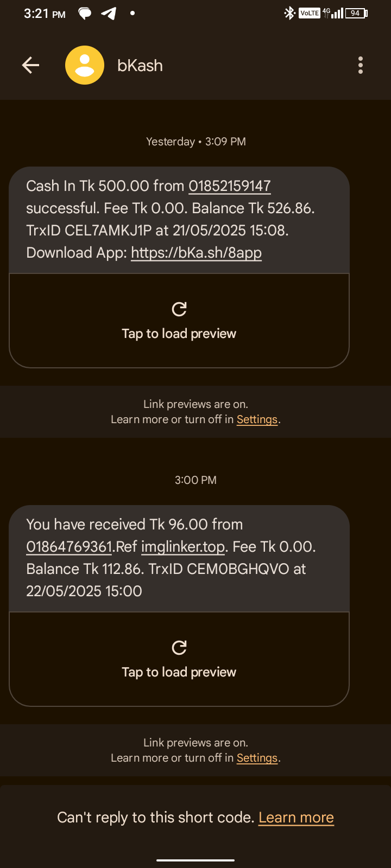Open the imglinker.top link
This screenshot has width=391, height=868.
tap(183, 547)
